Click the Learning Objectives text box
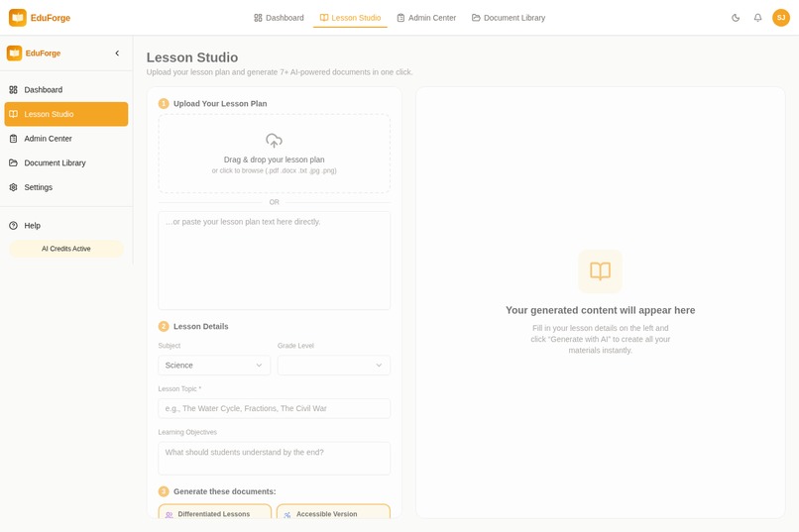799x532 pixels. [x=275, y=458]
